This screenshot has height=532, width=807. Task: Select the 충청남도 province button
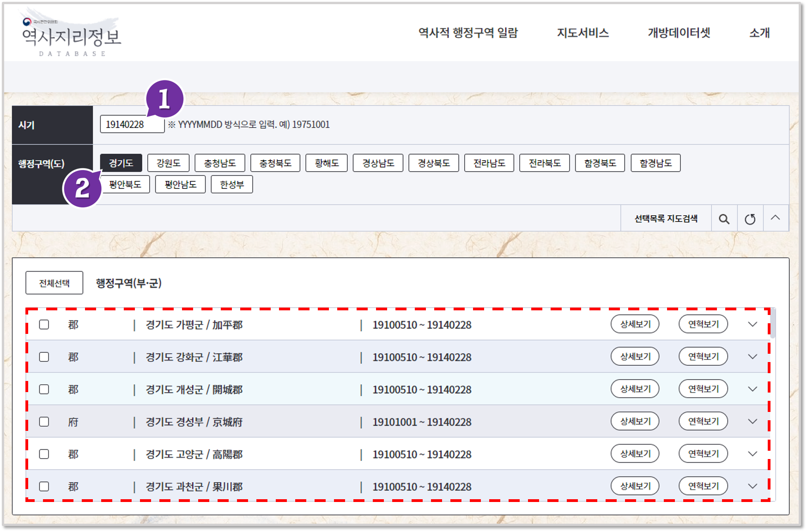coord(220,163)
